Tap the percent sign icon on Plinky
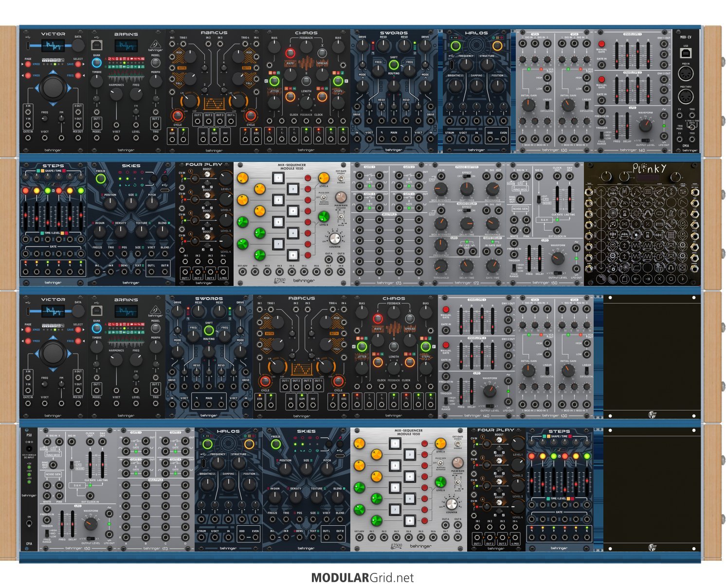This screenshot has width=726, height=588. pos(648,224)
